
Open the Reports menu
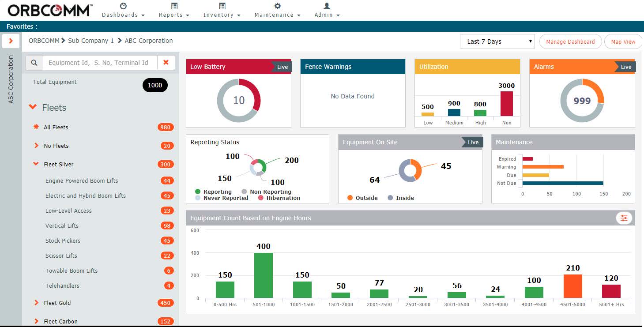click(174, 15)
